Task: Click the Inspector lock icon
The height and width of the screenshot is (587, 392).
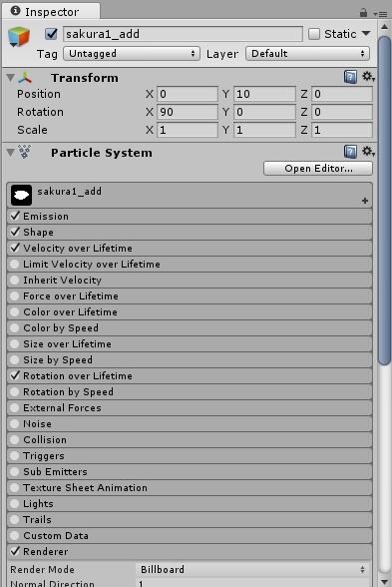Action: [363, 13]
